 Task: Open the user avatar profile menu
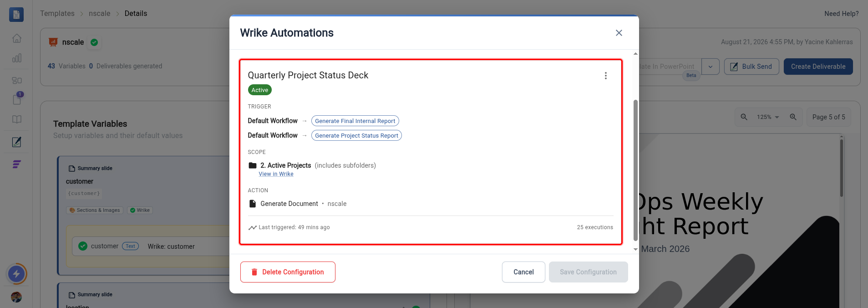click(16, 297)
